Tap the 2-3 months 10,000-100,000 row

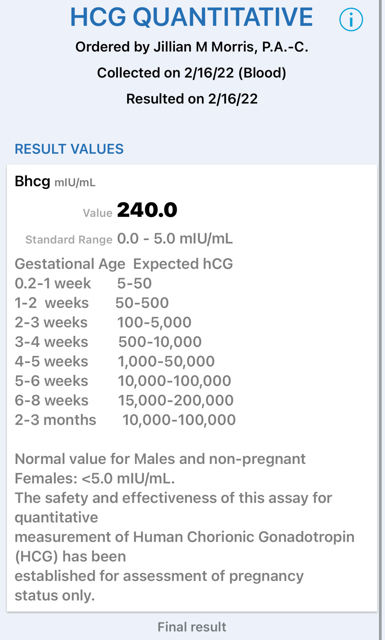[125, 420]
